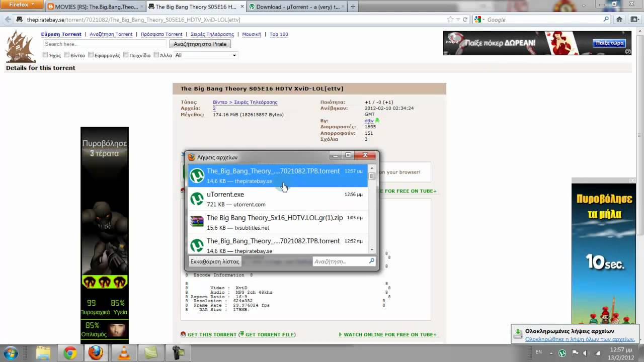Click the uploader 'ettv' link

[x=369, y=121]
